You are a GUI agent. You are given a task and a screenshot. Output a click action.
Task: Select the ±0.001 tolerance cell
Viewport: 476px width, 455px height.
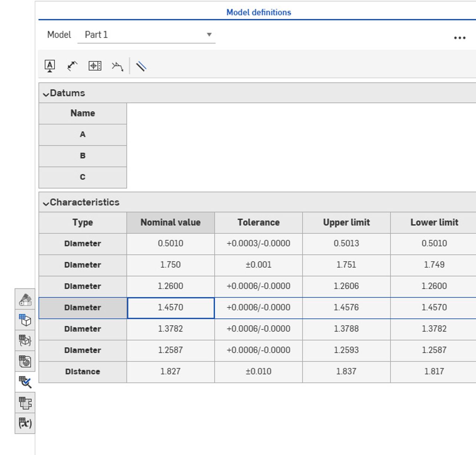click(258, 265)
